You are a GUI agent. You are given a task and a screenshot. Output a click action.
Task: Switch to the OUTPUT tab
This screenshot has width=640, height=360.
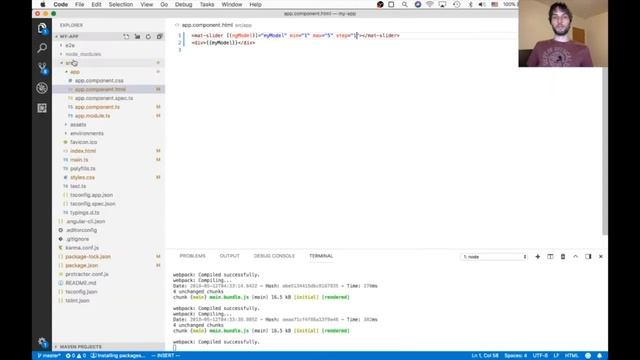coord(229,256)
